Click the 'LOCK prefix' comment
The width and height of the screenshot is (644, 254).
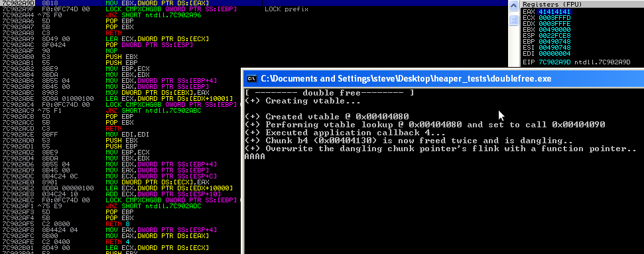[287, 9]
